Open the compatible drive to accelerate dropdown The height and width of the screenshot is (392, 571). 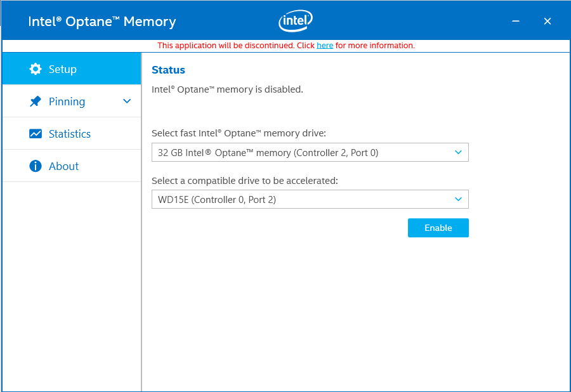point(310,199)
